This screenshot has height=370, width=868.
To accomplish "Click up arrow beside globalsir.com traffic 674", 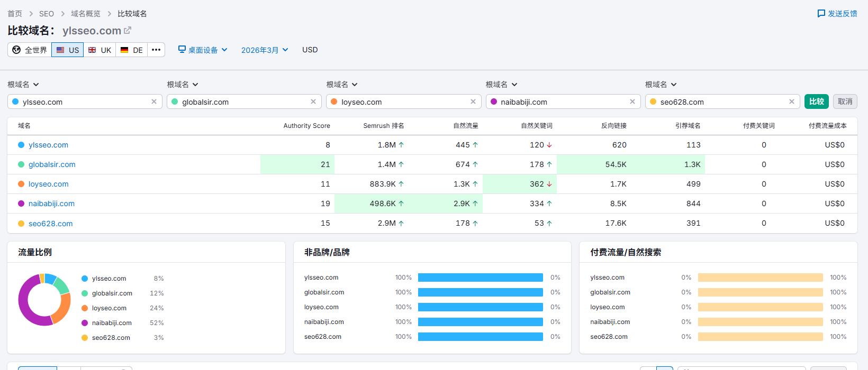I will tap(475, 164).
